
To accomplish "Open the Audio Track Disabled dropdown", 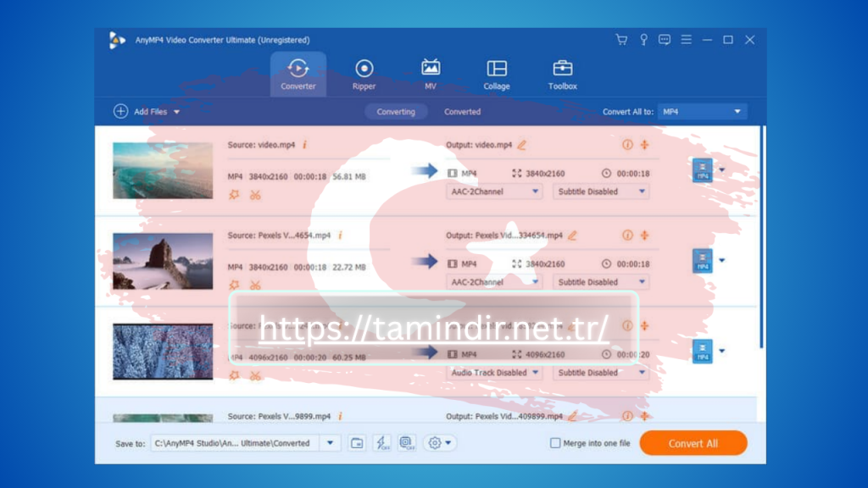I will click(x=494, y=373).
